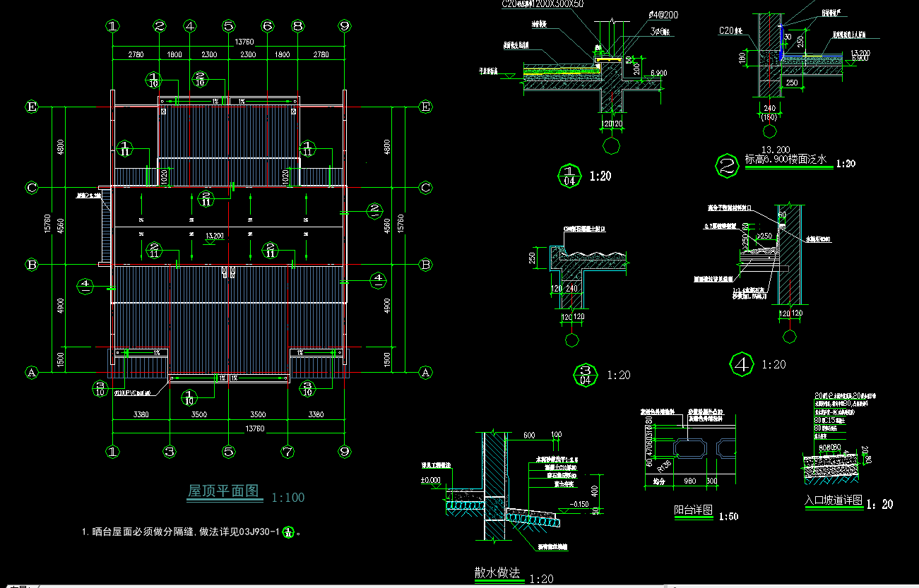Select the 散水做法 detail title
This screenshot has height=588, width=919.
(497, 572)
